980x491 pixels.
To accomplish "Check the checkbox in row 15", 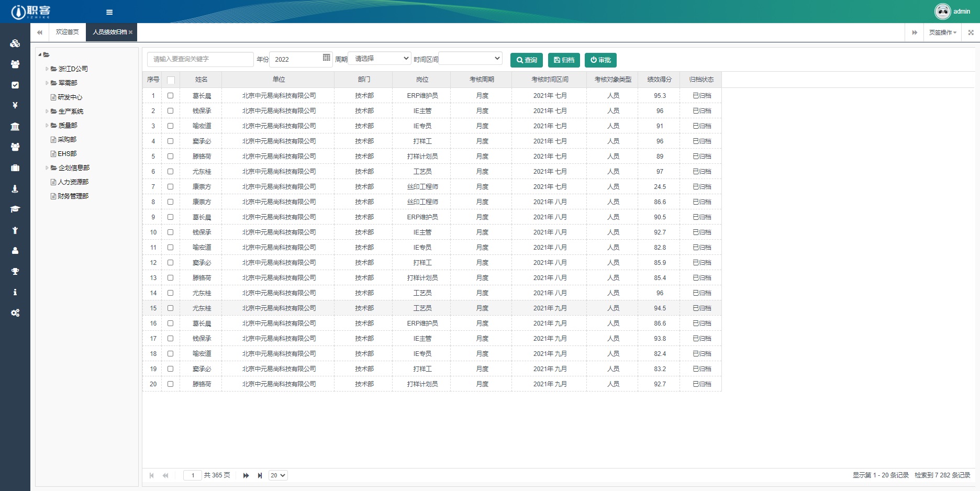I will click(170, 308).
